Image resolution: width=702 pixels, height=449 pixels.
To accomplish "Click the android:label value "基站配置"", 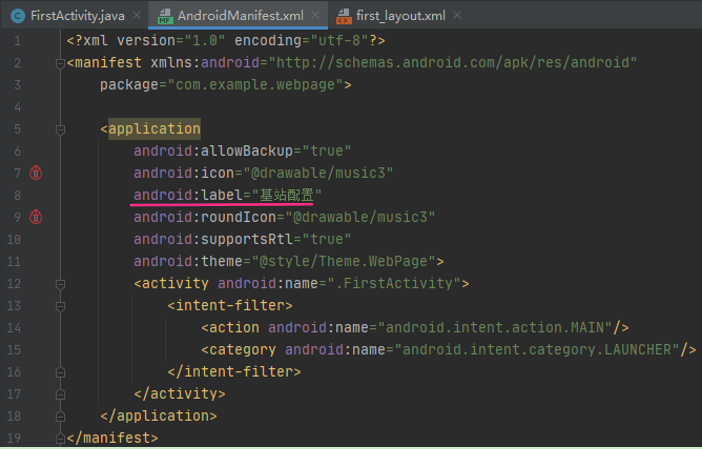I will pyautogui.click(x=287, y=195).
